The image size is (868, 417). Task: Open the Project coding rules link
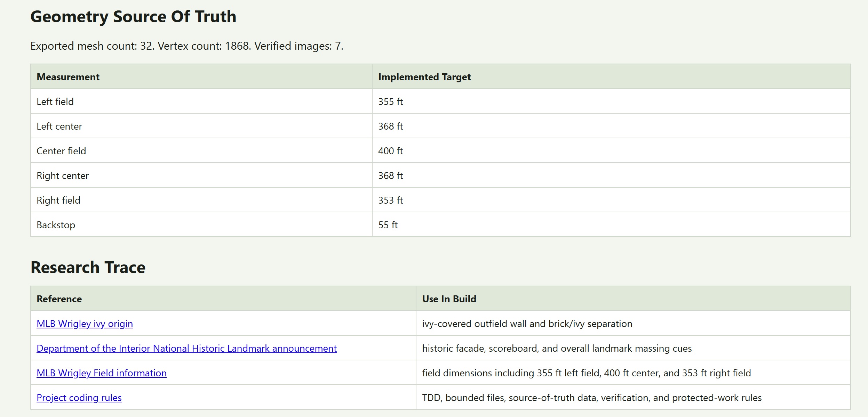(x=79, y=398)
